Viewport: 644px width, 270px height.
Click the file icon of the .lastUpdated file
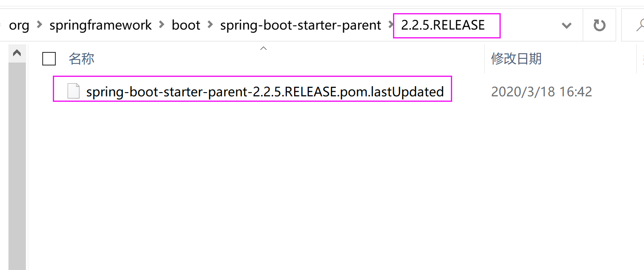pyautogui.click(x=73, y=90)
